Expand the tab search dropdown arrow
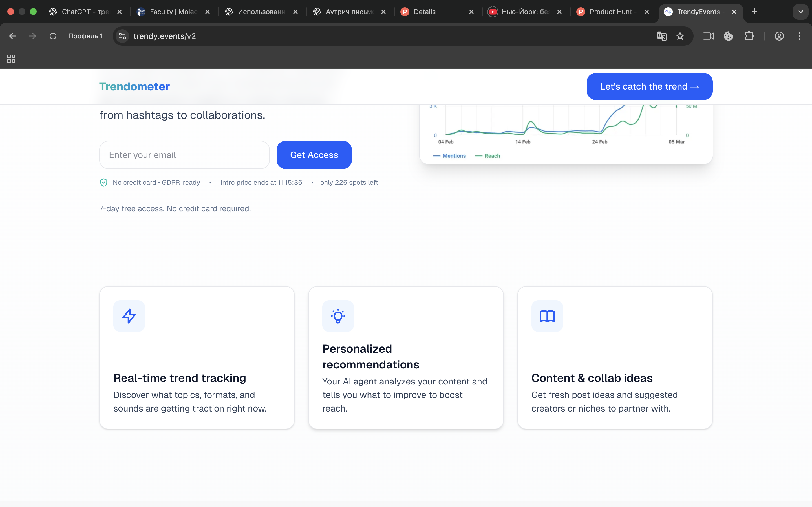Image resolution: width=812 pixels, height=507 pixels. click(x=800, y=12)
